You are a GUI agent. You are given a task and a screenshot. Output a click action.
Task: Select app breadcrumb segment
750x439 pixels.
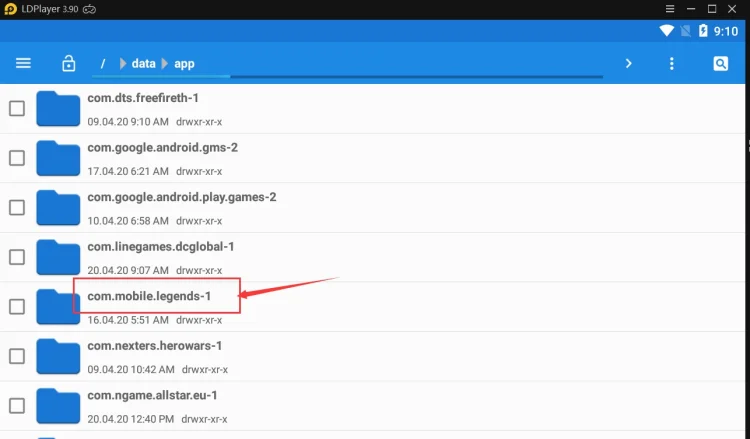[x=184, y=64]
